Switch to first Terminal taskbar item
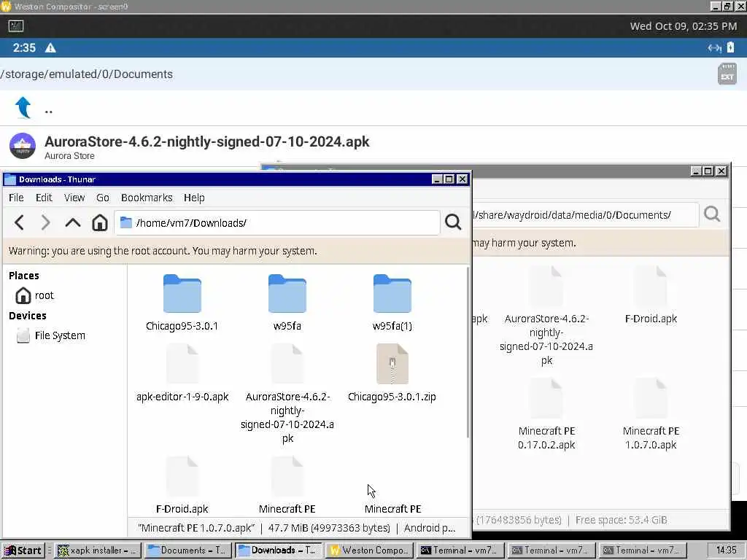Viewport: 747px width, 560px height. pos(460,551)
